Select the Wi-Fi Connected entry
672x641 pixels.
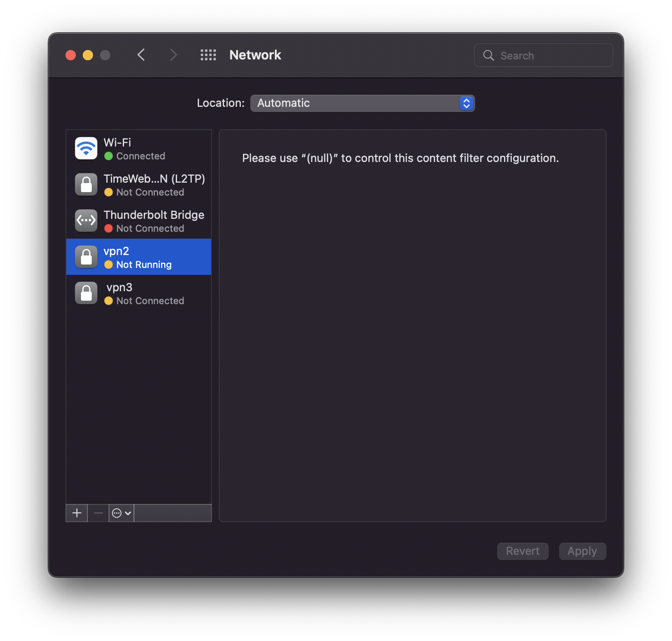[139, 148]
